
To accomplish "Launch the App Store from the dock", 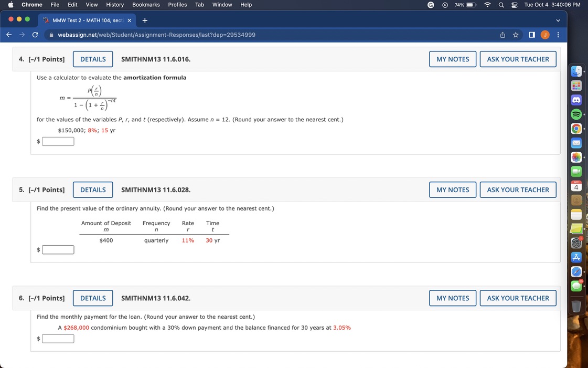I will click(x=576, y=257).
